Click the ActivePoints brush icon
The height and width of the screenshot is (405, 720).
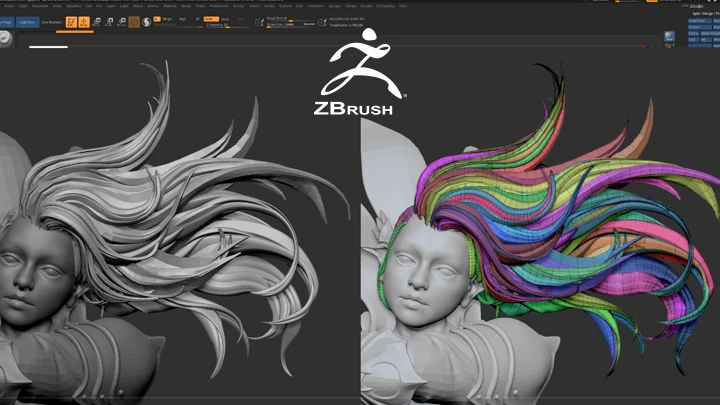(x=322, y=22)
